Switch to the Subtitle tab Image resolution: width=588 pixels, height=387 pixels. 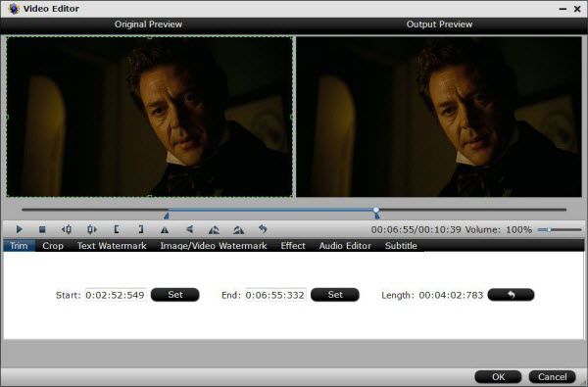[x=401, y=246]
